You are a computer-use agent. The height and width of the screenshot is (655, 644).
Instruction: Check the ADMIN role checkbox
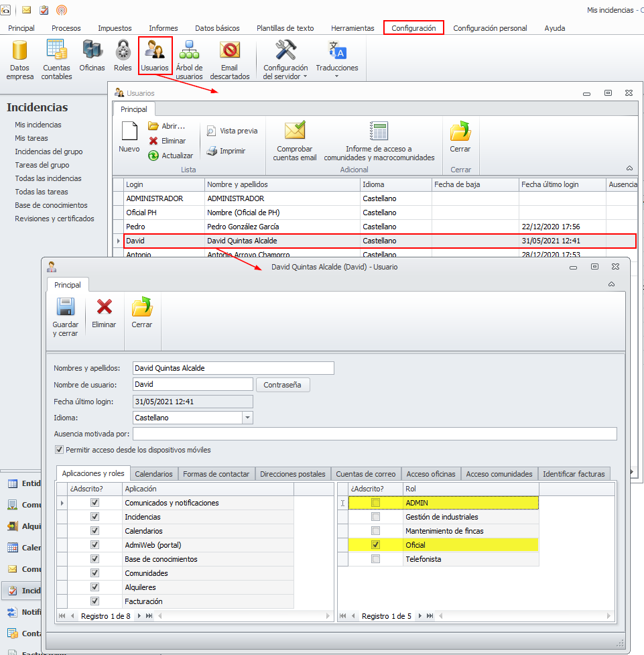tap(376, 503)
